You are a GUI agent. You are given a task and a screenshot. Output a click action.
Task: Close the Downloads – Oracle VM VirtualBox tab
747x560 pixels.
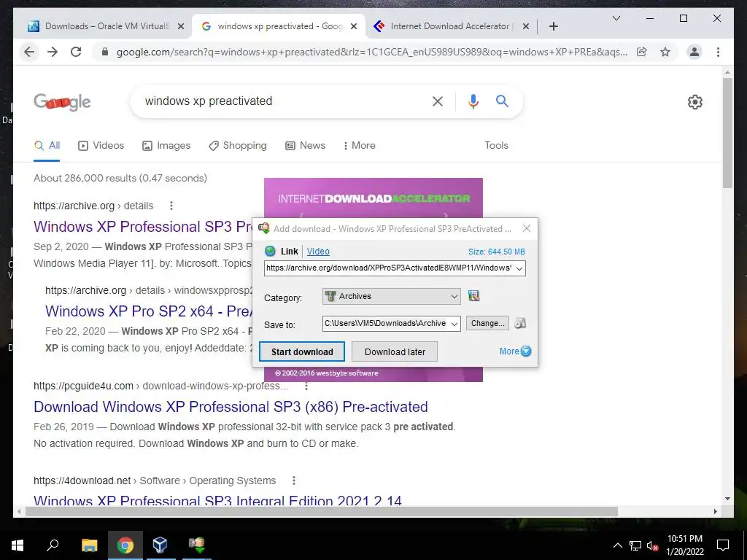point(181,26)
